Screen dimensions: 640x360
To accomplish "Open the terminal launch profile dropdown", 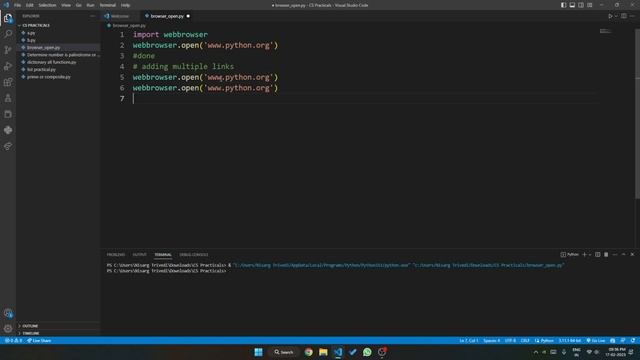I will tap(590, 255).
